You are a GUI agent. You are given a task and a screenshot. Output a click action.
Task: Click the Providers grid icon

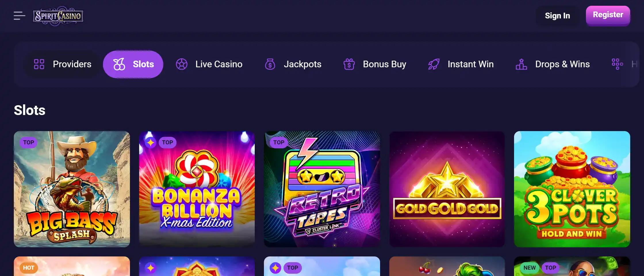pos(39,64)
